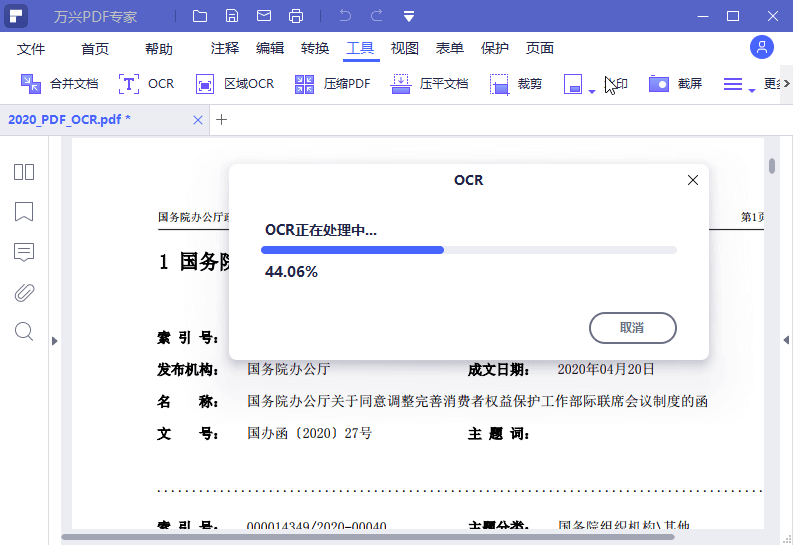Click the 裁剪 crop tool
The image size is (793, 545).
(x=499, y=84)
